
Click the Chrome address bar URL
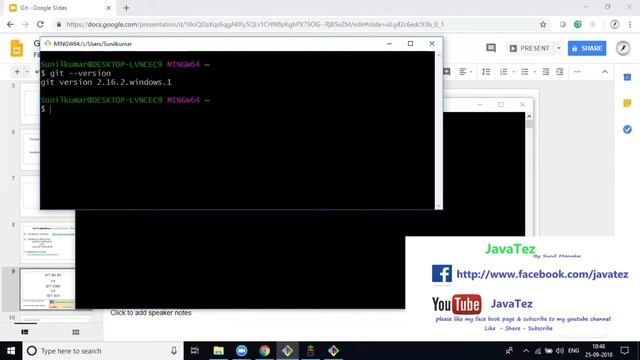255,24
